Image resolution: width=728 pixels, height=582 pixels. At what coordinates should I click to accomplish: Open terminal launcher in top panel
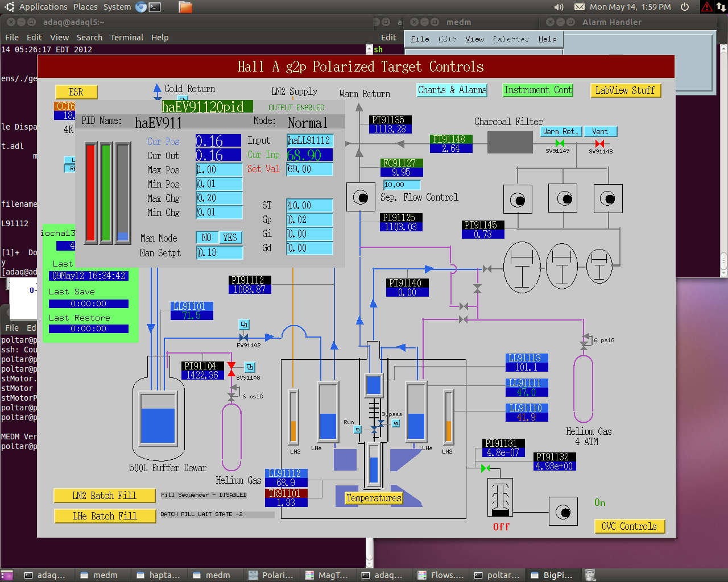pos(155,7)
